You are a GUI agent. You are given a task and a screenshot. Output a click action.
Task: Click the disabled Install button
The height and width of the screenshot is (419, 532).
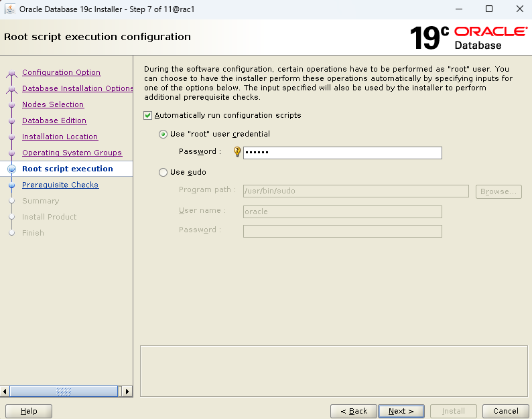[x=454, y=411]
